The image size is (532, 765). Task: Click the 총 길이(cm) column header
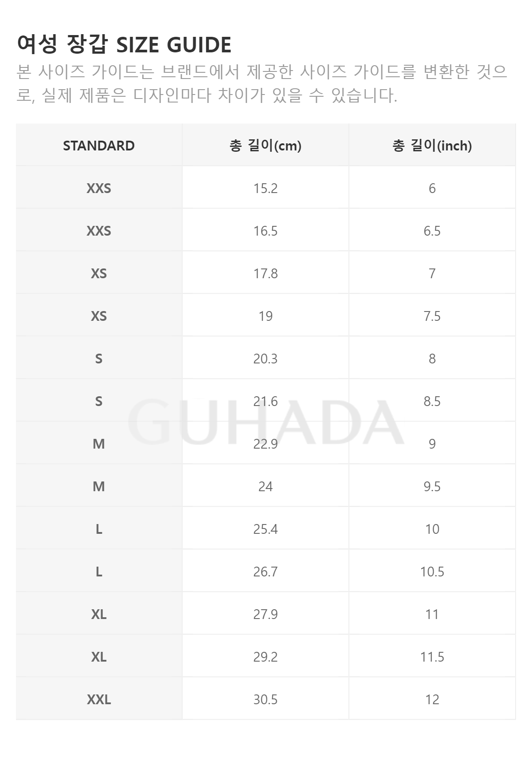coord(266,145)
